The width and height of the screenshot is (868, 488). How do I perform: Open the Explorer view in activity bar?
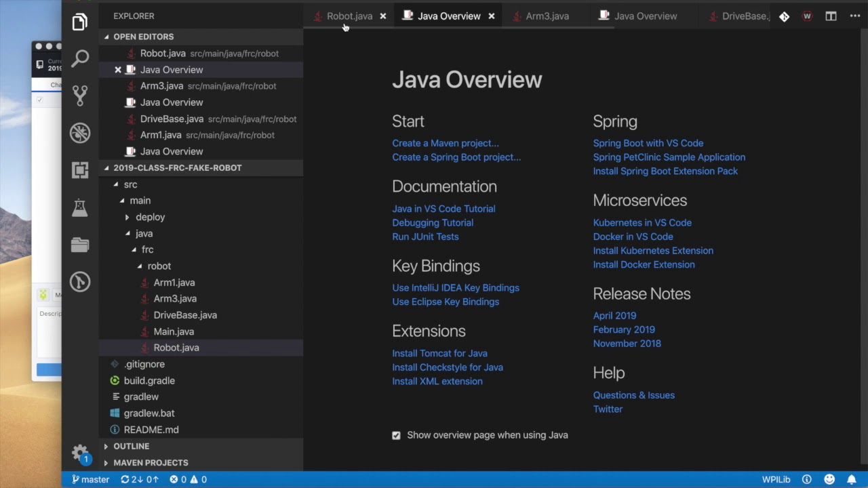(x=80, y=22)
